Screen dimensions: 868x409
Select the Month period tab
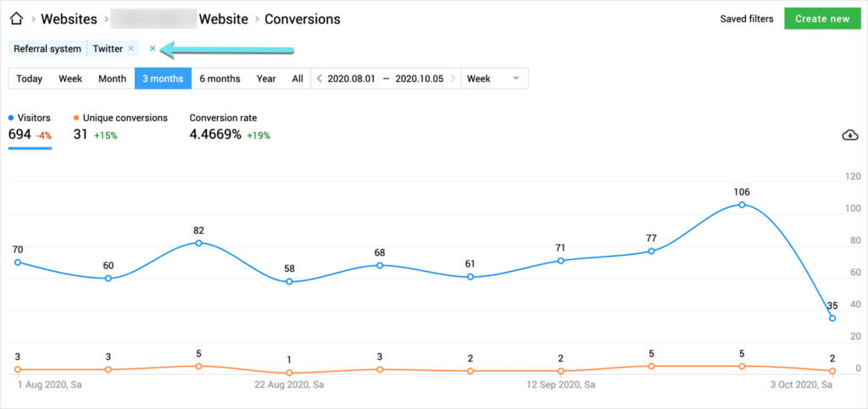tap(112, 79)
